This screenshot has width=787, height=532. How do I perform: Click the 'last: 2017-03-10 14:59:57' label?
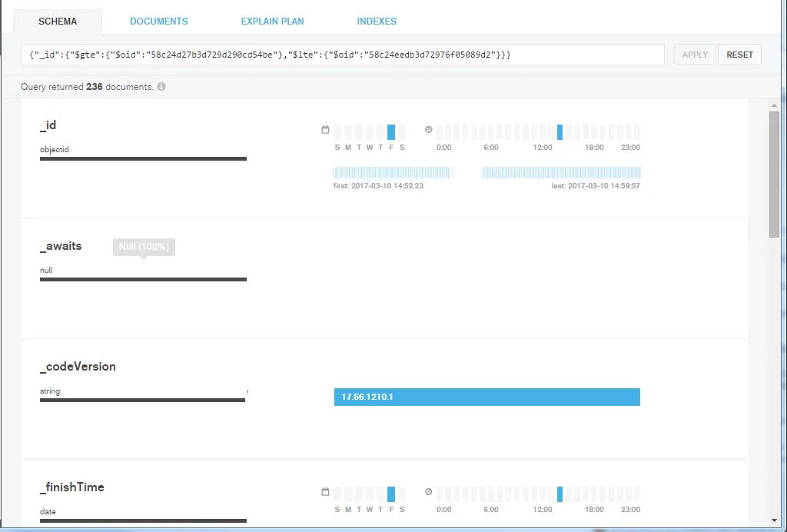[596, 186]
